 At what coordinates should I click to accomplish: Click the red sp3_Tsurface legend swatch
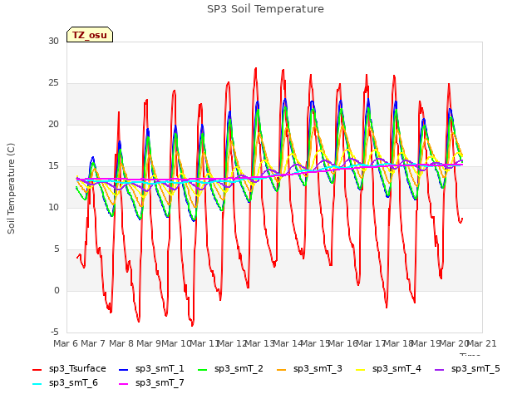coord(37,369)
